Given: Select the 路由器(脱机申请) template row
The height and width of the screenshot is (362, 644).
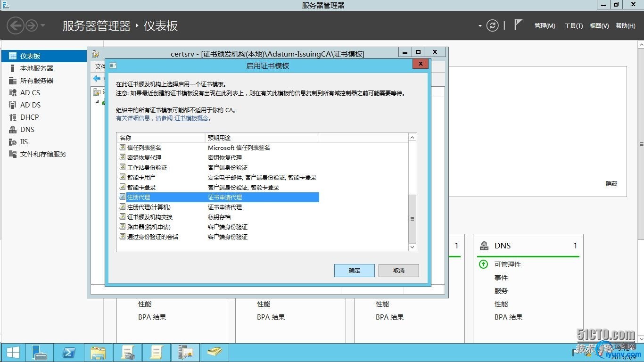Looking at the screenshot, I should (x=218, y=227).
